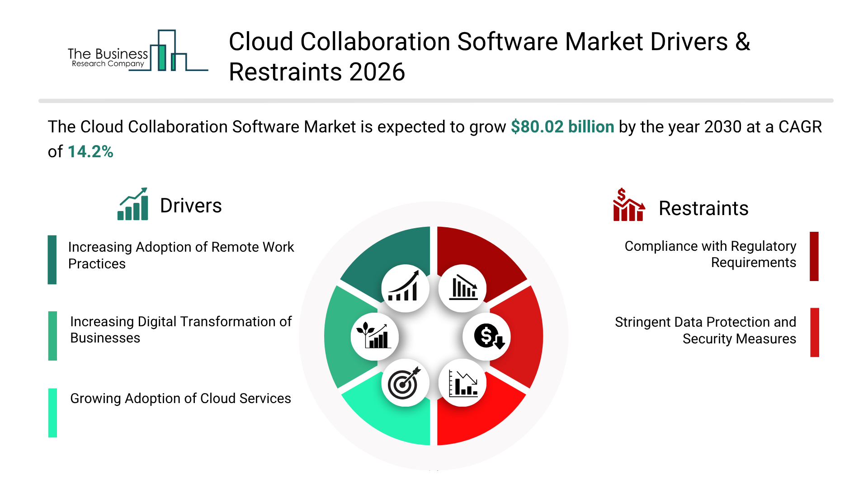
Task: Select the teal bar marker beside Growing Adoption of Cloud Services
Action: (52, 412)
